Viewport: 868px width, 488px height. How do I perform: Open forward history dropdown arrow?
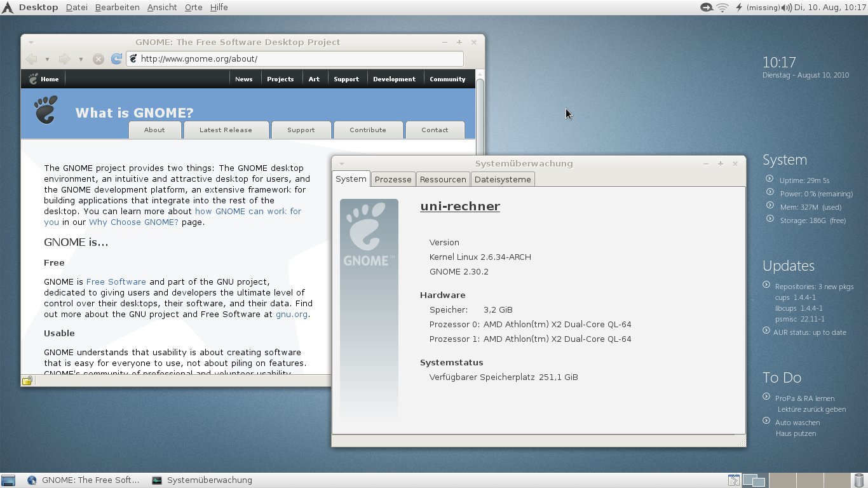pyautogui.click(x=81, y=59)
